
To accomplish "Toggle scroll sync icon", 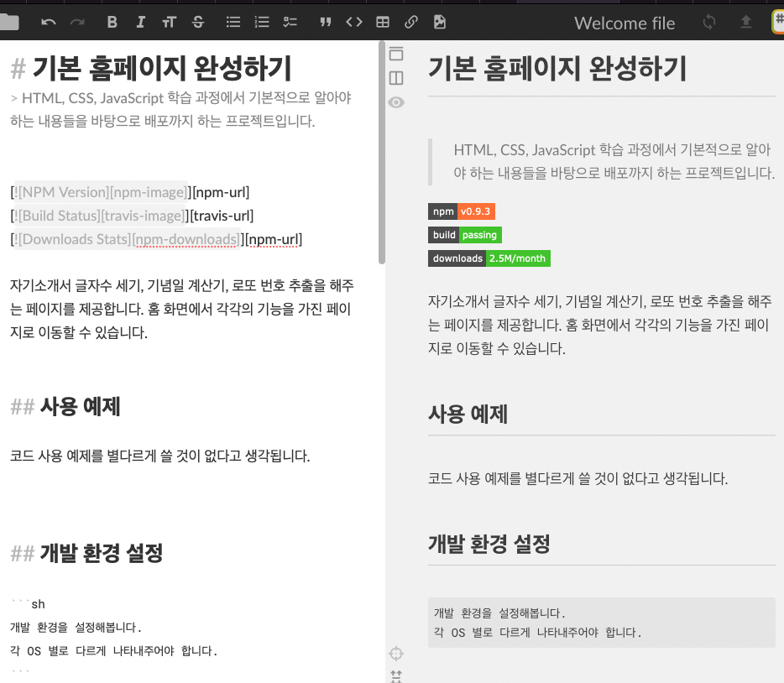I will [396, 676].
